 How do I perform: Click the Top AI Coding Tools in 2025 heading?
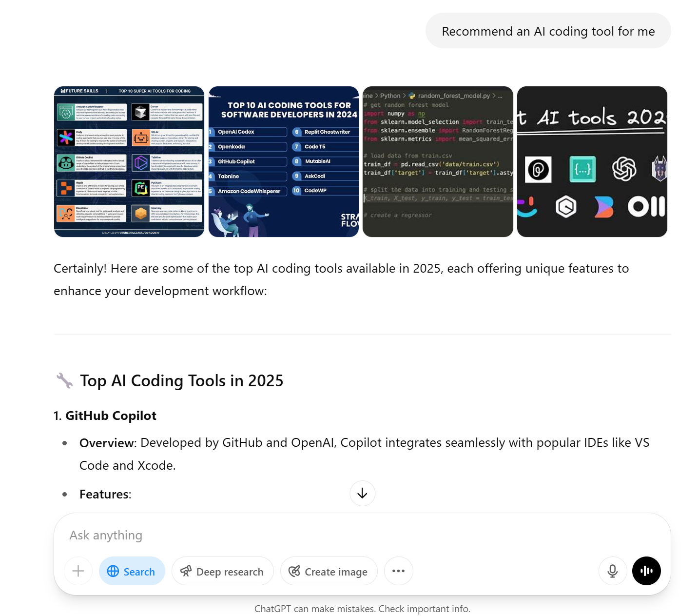point(181,380)
